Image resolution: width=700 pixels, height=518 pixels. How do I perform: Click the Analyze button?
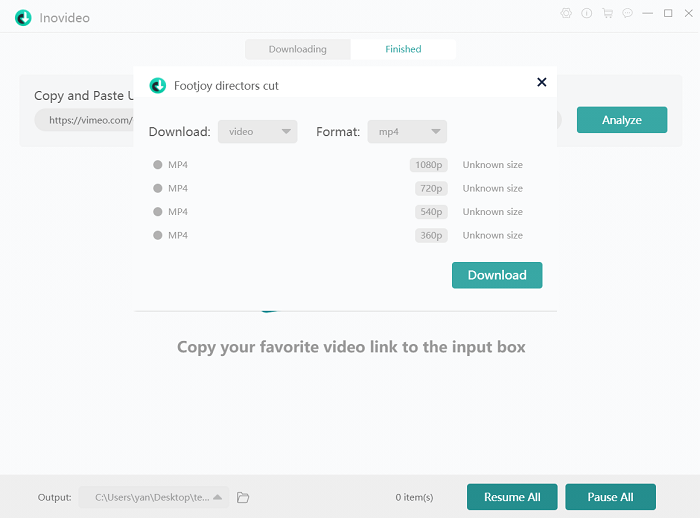tap(622, 120)
